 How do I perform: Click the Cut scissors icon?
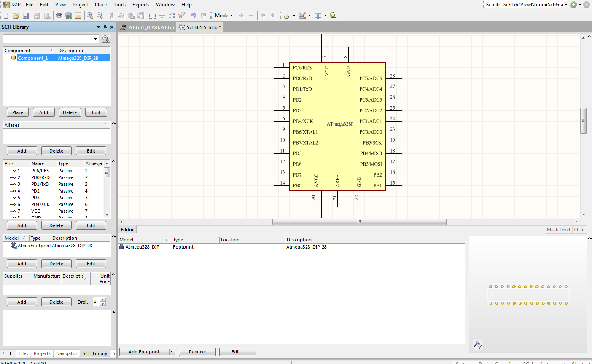click(x=111, y=16)
